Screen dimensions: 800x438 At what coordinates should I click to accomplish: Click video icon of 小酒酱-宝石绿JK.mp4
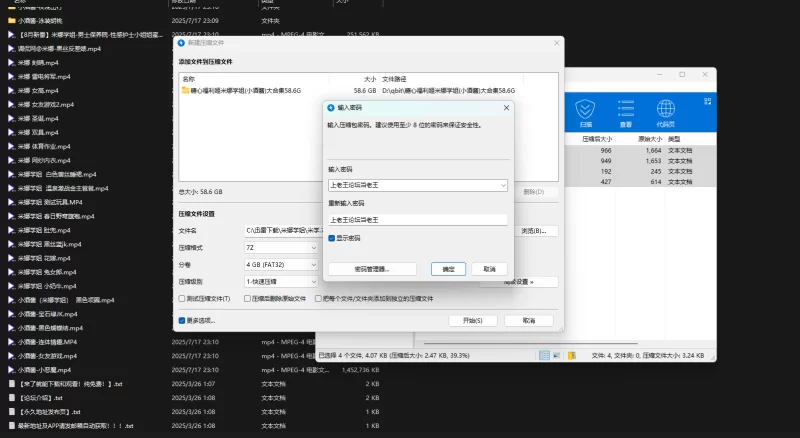click(x=11, y=314)
